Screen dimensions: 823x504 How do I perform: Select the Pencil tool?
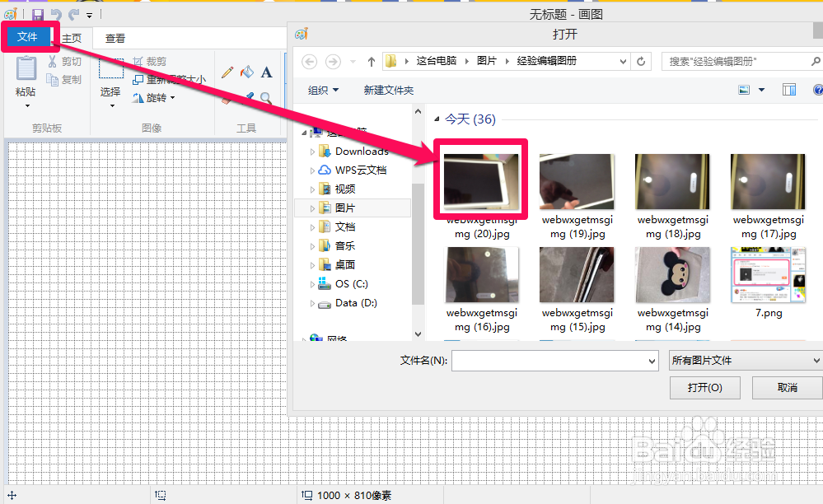tap(227, 72)
